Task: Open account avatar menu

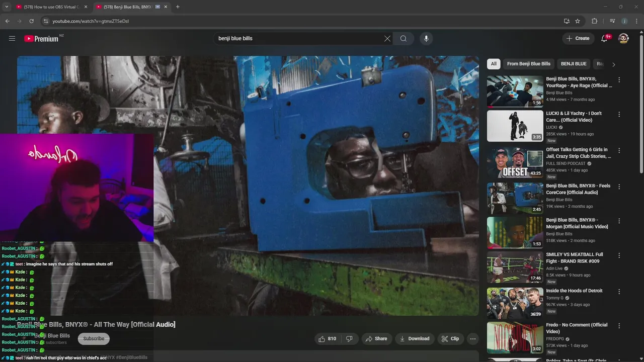Action: coord(623,38)
